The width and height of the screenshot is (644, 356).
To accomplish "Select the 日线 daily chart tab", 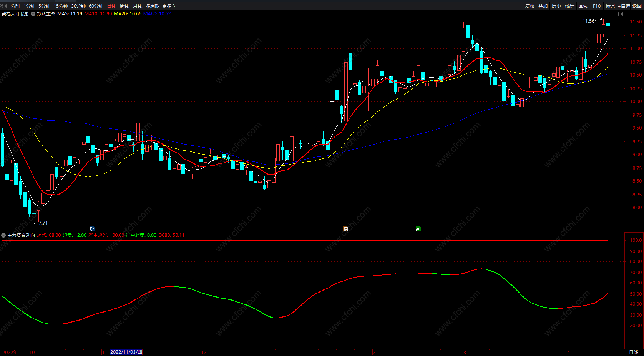I will coord(111,6).
